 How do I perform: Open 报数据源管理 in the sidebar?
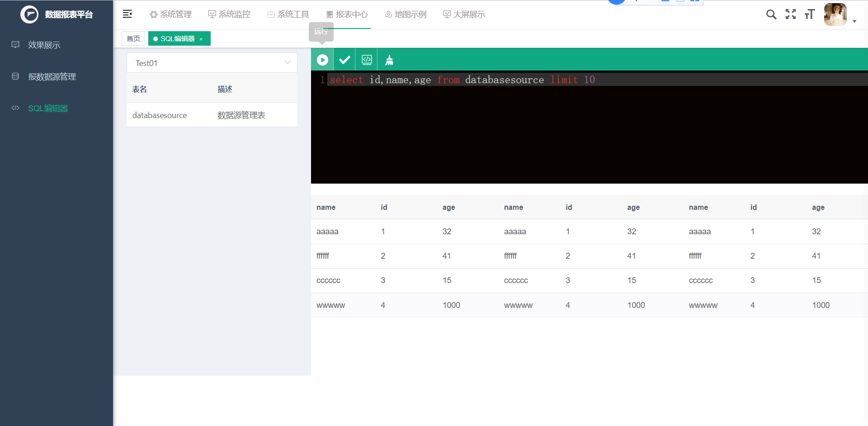(x=52, y=76)
